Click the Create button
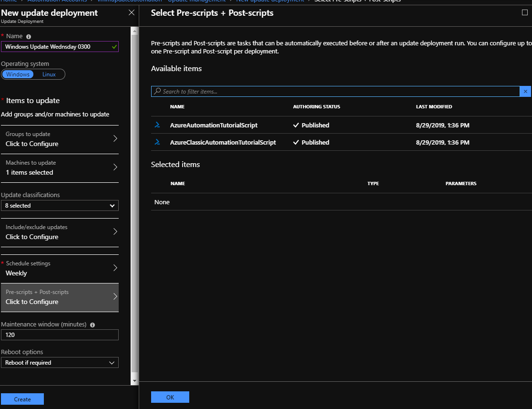The width and height of the screenshot is (532, 409). pyautogui.click(x=22, y=399)
